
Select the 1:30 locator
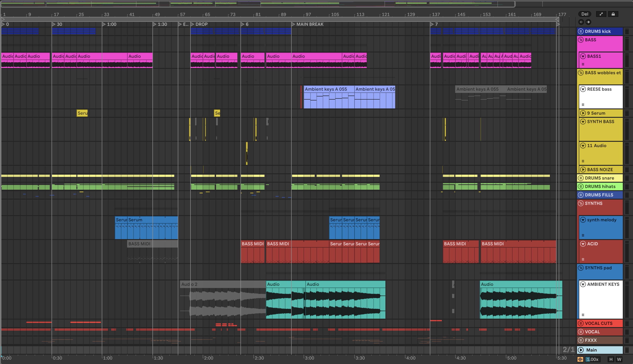[x=160, y=24]
